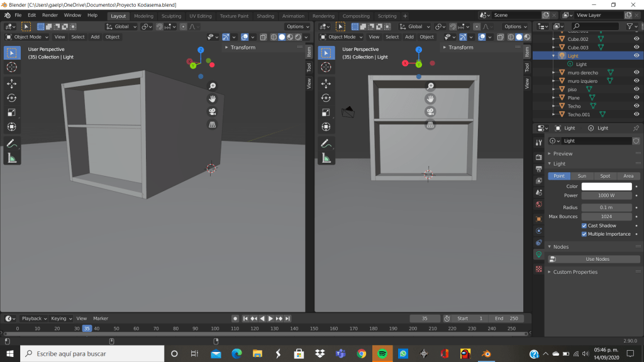The height and width of the screenshot is (362, 644).
Task: Click the Cursor tool in right viewport
Action: [x=326, y=67]
